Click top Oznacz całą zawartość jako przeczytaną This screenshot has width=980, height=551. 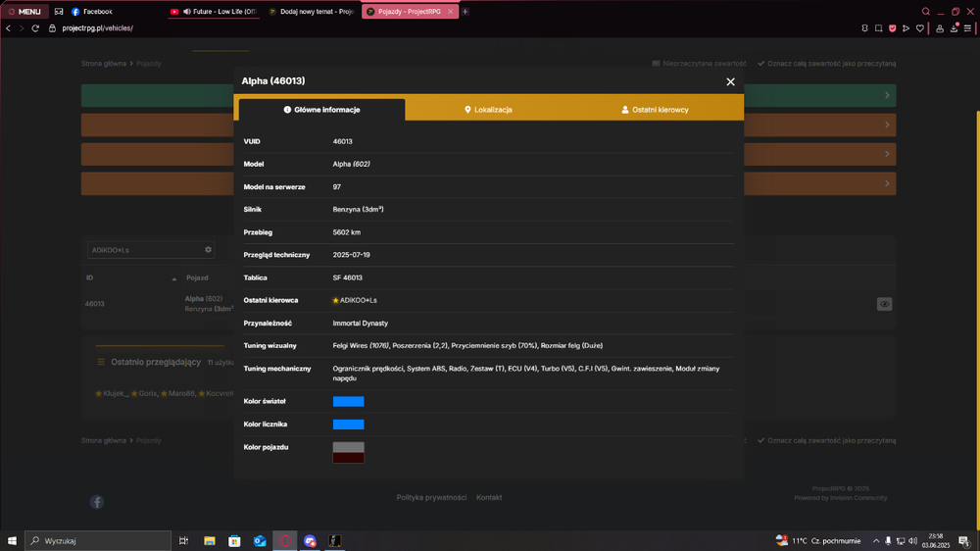click(x=827, y=64)
